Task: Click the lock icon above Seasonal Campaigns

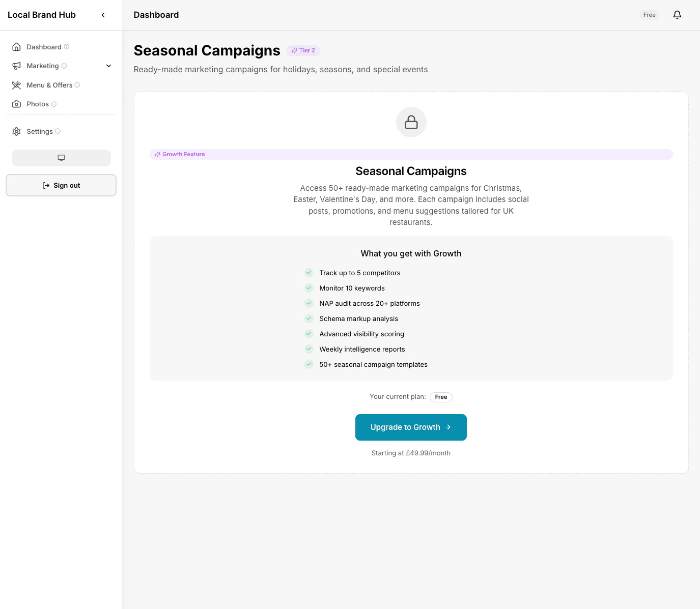Action: point(411,122)
